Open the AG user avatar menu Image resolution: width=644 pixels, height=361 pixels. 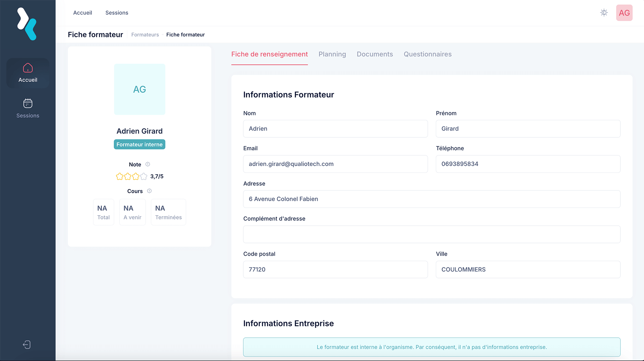click(x=624, y=13)
